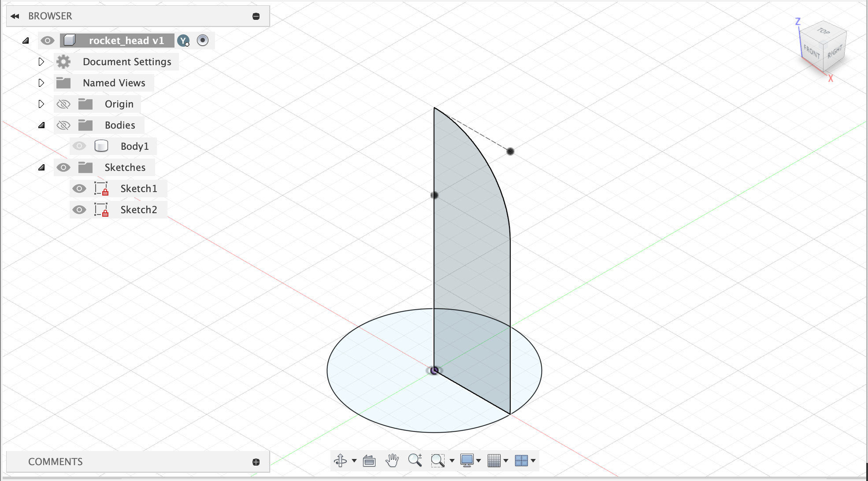Viewport: 868px width, 481px height.
Task: Click the Display Settings monitor icon
Action: (467, 461)
